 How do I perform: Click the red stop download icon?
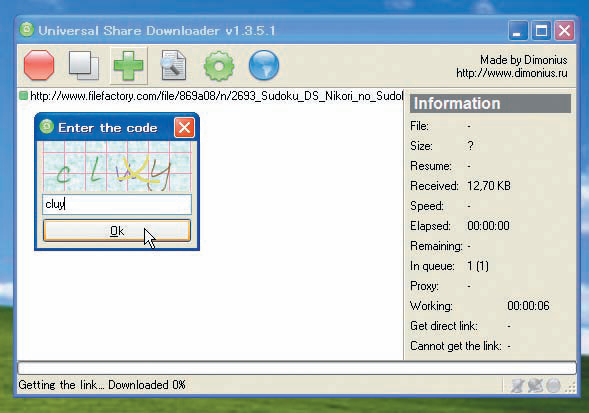(39, 65)
